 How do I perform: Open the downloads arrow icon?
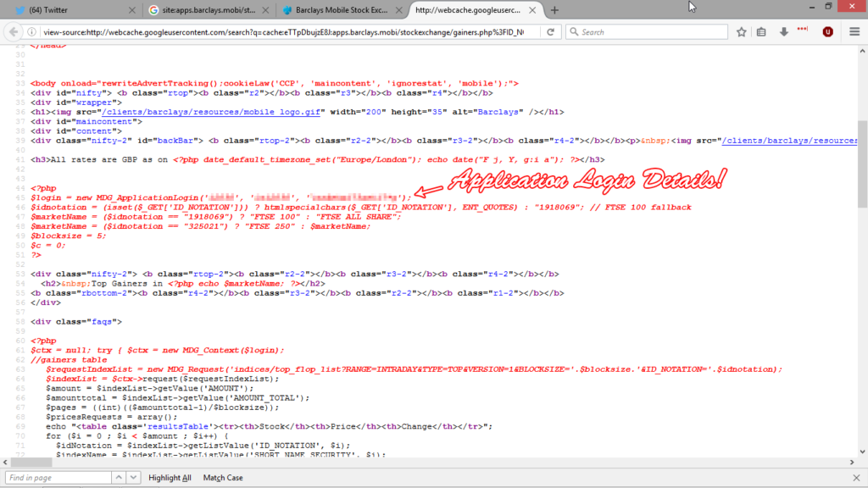[x=783, y=32]
